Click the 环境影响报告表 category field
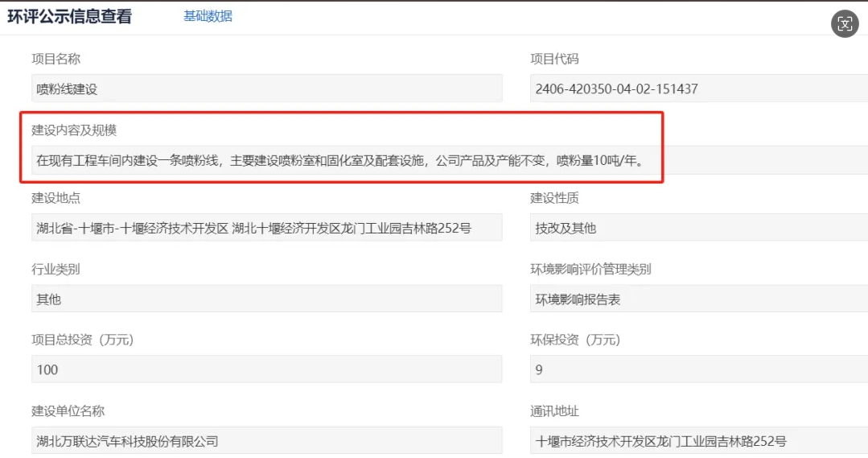Screen dimensions: 868x458 (698, 299)
